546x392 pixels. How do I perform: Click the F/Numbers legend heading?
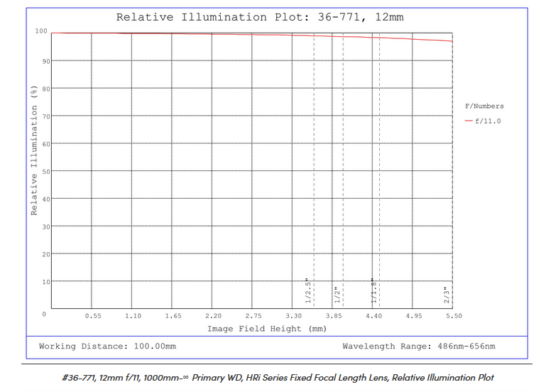(484, 106)
